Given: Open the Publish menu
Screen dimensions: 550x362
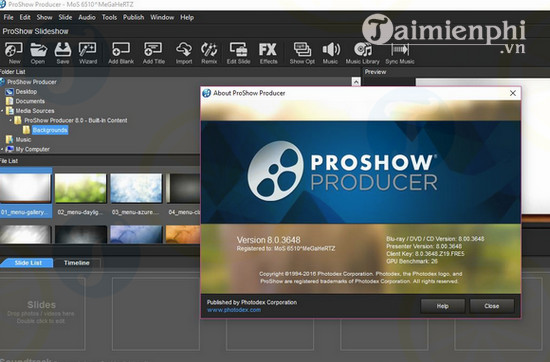Looking at the screenshot, I should 133,17.
